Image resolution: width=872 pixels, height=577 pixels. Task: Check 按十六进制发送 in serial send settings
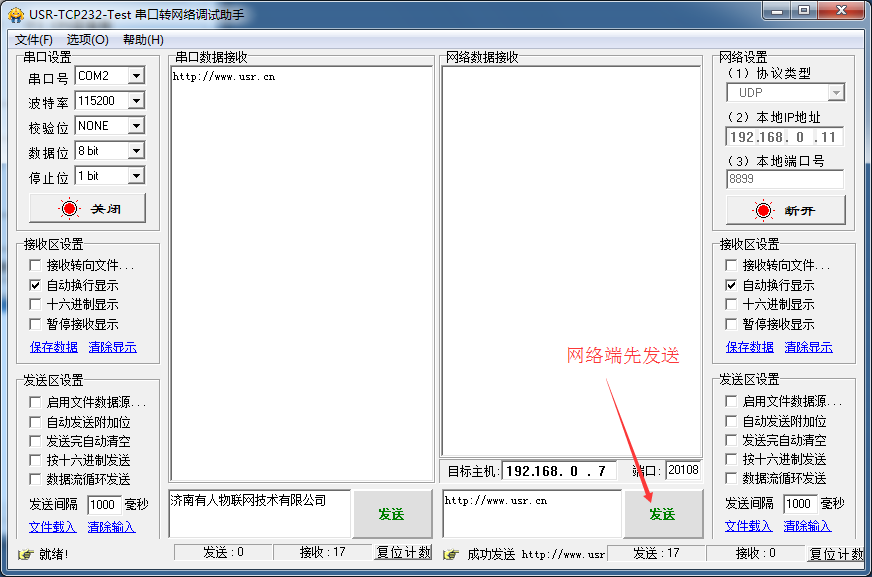[x=36, y=460]
